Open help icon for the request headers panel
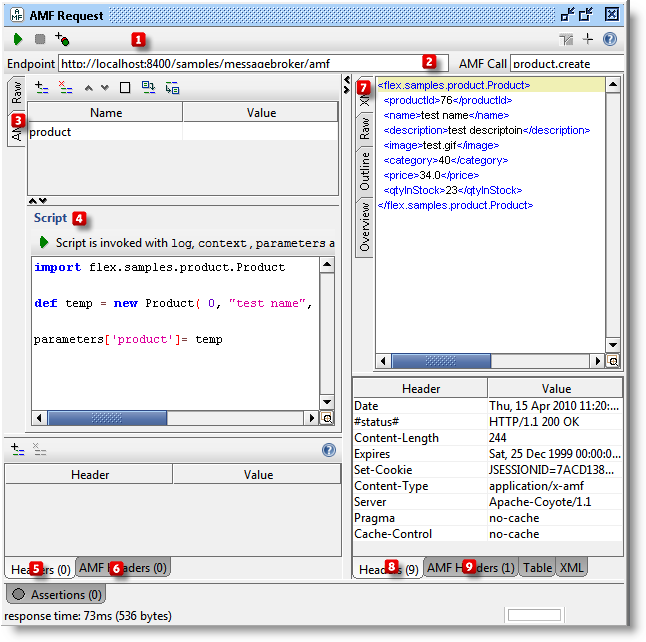The width and height of the screenshot is (646, 642). (329, 450)
